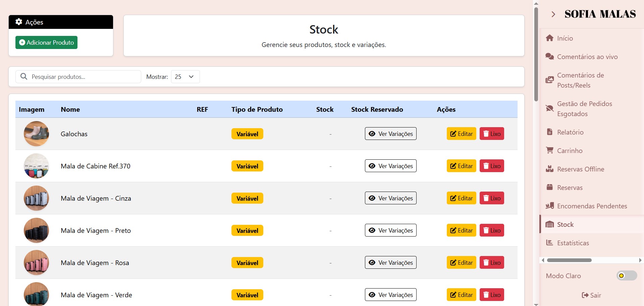Click the shopping cart icon for Carrinho
The width and height of the screenshot is (644, 306).
pos(549,150)
